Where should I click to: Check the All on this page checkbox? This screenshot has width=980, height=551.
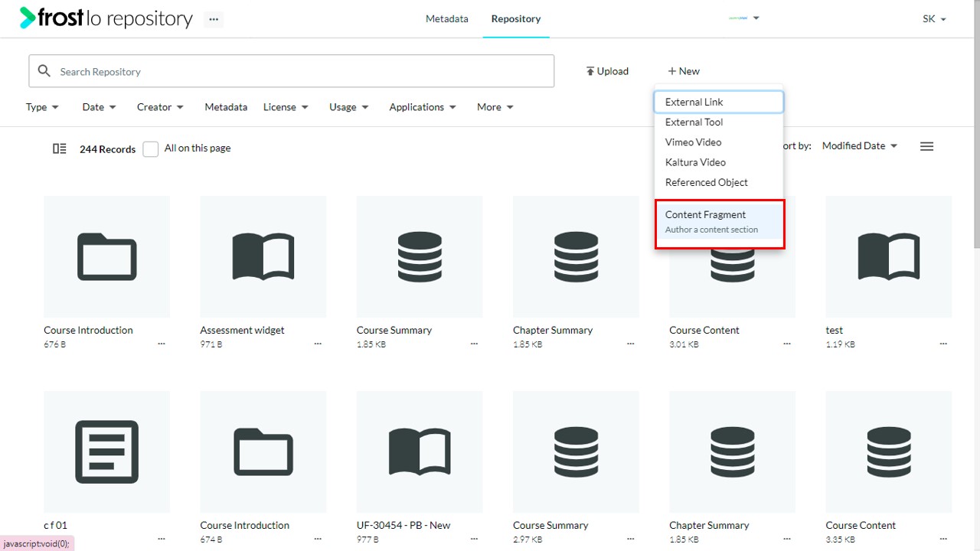pyautogui.click(x=151, y=148)
